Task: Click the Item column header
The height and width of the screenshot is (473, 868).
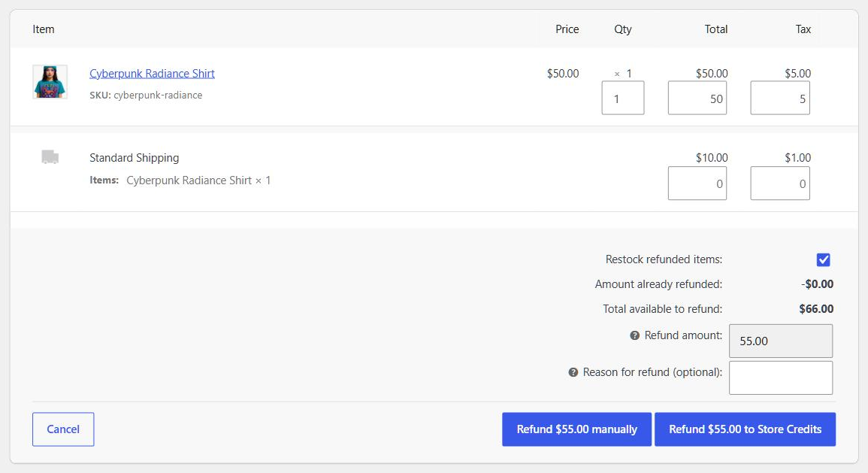Action: [x=43, y=29]
